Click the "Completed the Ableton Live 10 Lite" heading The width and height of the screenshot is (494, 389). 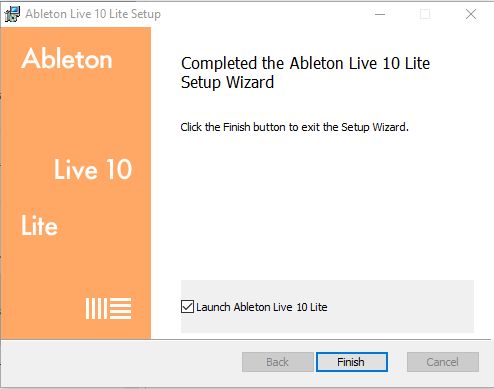pos(305,63)
